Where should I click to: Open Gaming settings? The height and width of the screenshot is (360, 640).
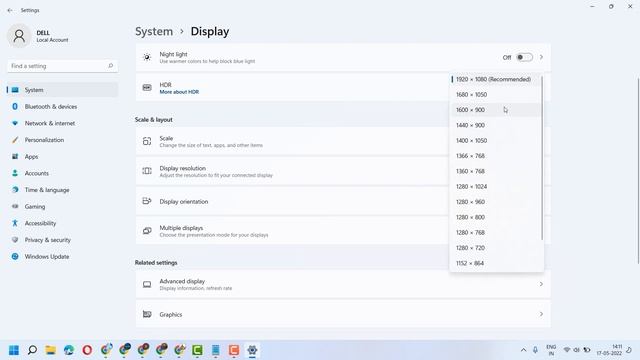pyautogui.click(x=62, y=207)
